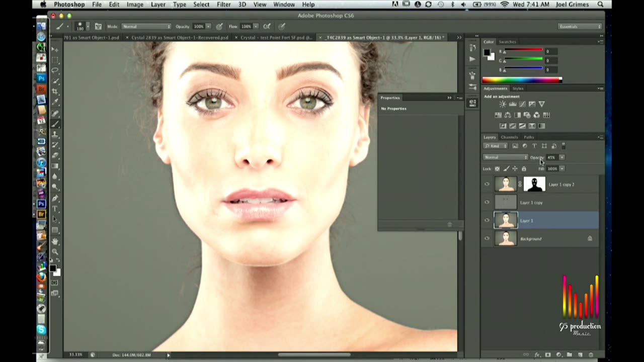
Task: Select the Quick Selection tool
Action: (55, 80)
